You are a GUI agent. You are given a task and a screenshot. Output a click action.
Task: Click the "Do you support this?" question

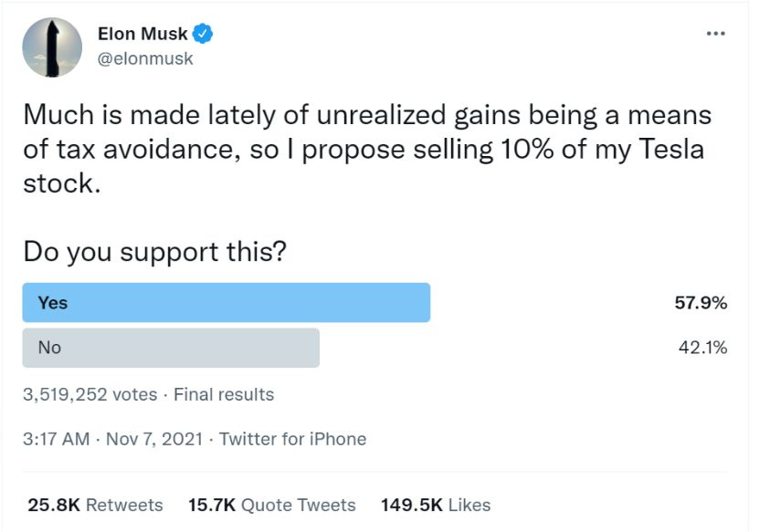[x=155, y=251]
